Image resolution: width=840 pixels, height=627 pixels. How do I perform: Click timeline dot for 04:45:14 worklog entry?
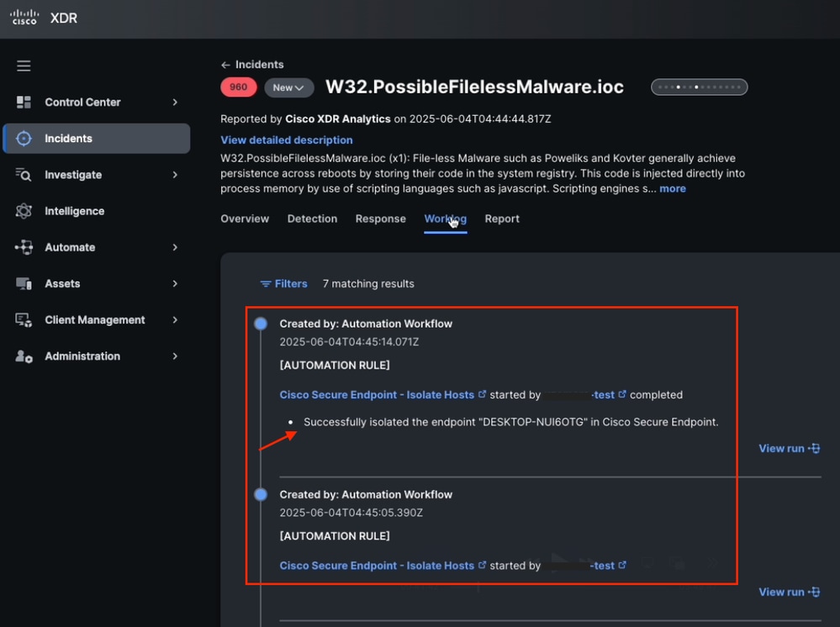click(x=261, y=324)
